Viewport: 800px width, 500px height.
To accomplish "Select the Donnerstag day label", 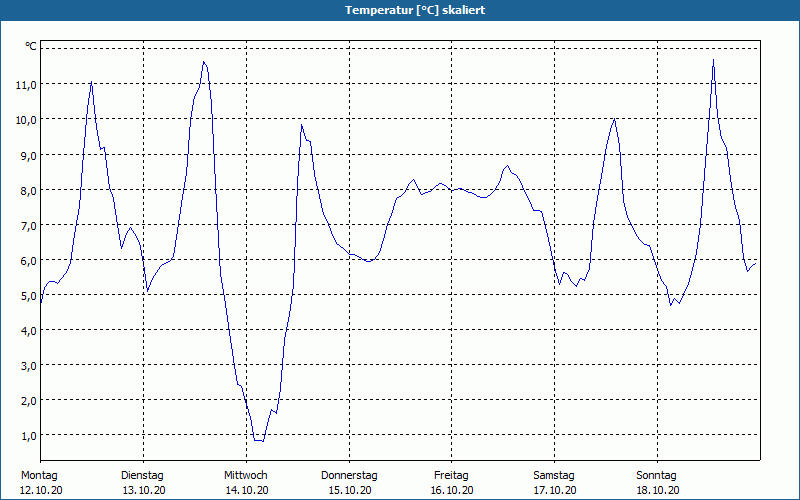I will click(349, 476).
